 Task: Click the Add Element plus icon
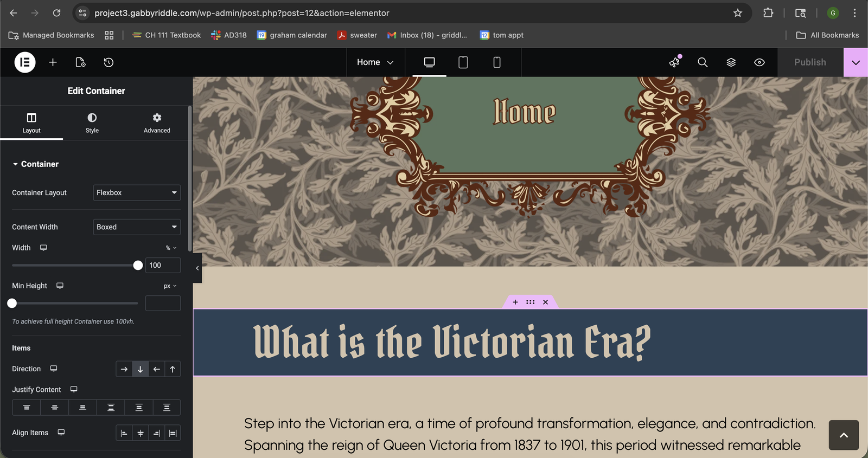tap(53, 62)
